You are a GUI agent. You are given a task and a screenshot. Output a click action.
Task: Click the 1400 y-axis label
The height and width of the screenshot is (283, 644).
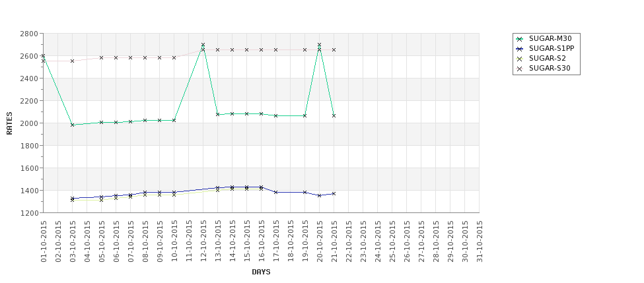[29, 190]
